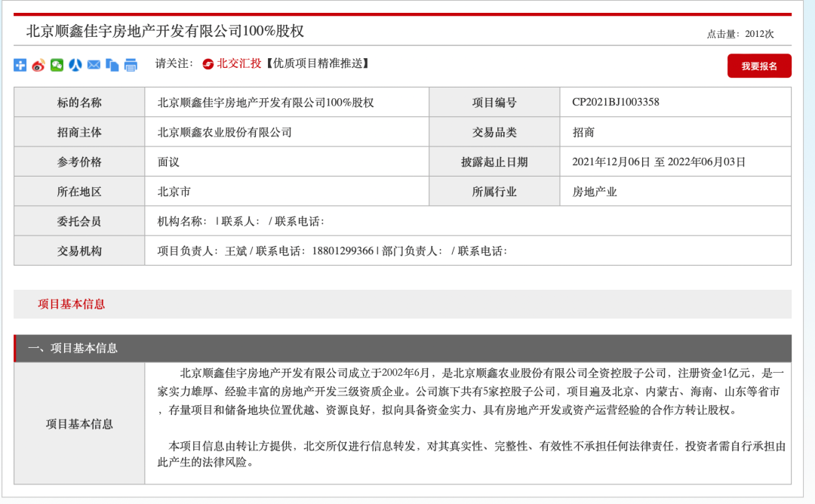Click the 交易品类 label cell
The width and height of the screenshot is (815, 504).
coord(494,133)
